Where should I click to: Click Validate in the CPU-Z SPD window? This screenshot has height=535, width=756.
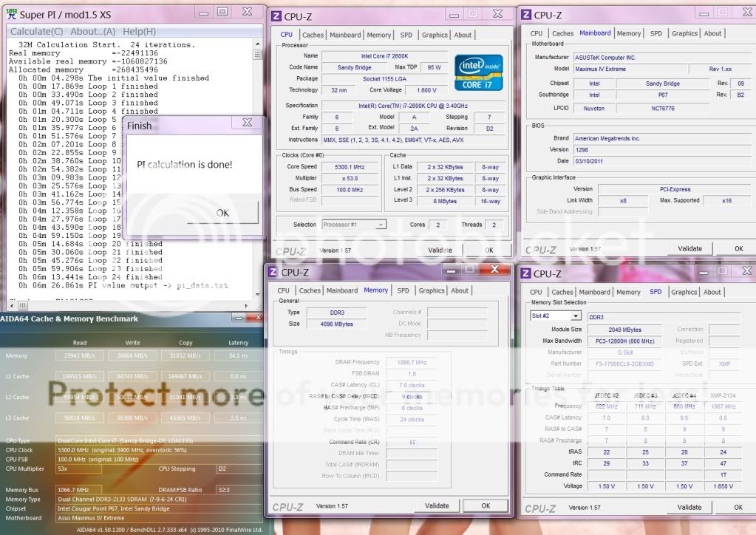click(689, 507)
